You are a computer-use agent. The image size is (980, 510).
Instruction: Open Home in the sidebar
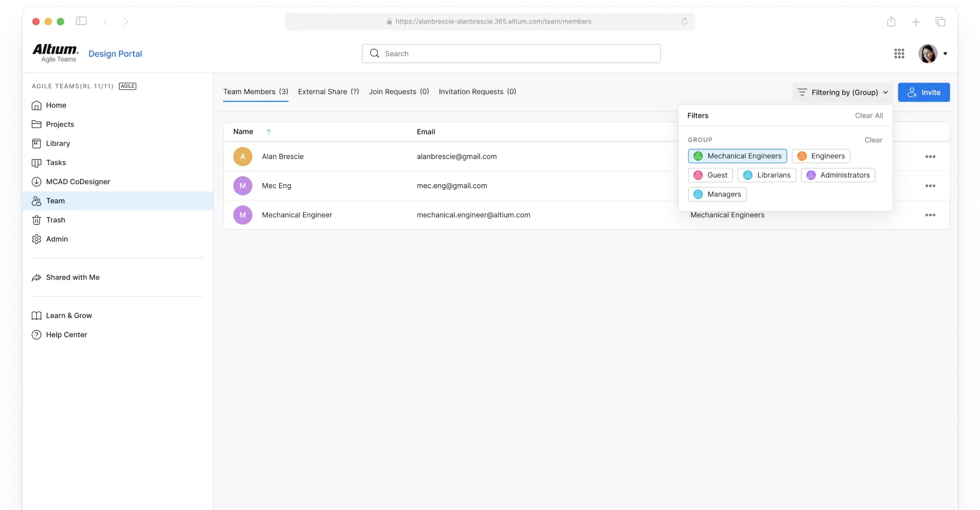(117, 105)
